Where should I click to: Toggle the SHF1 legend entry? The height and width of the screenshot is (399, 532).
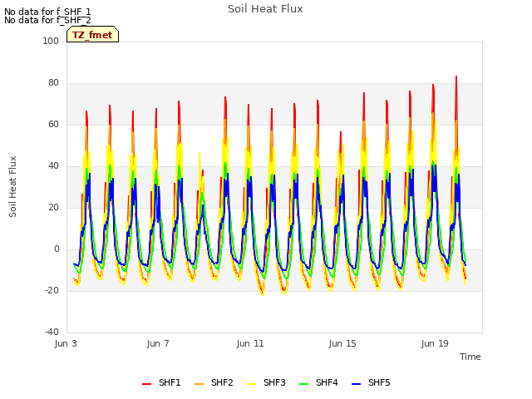[161, 382]
